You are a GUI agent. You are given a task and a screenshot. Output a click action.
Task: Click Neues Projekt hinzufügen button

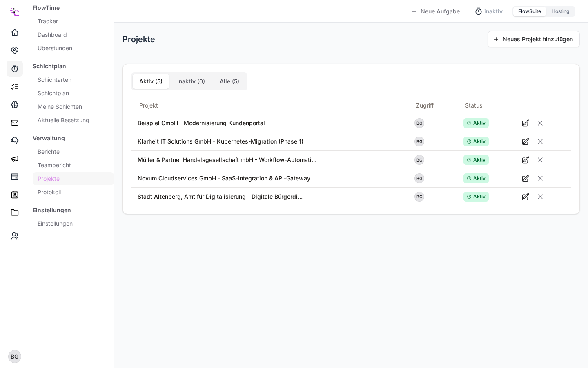533,39
